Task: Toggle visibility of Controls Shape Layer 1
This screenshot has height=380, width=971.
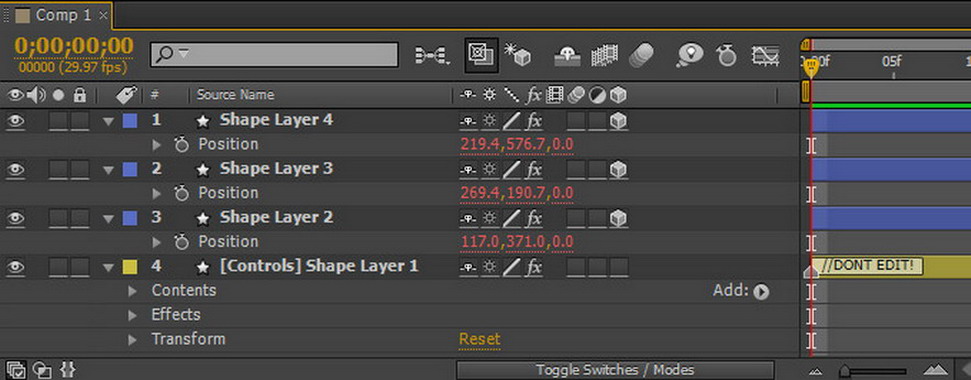Action: point(15,267)
